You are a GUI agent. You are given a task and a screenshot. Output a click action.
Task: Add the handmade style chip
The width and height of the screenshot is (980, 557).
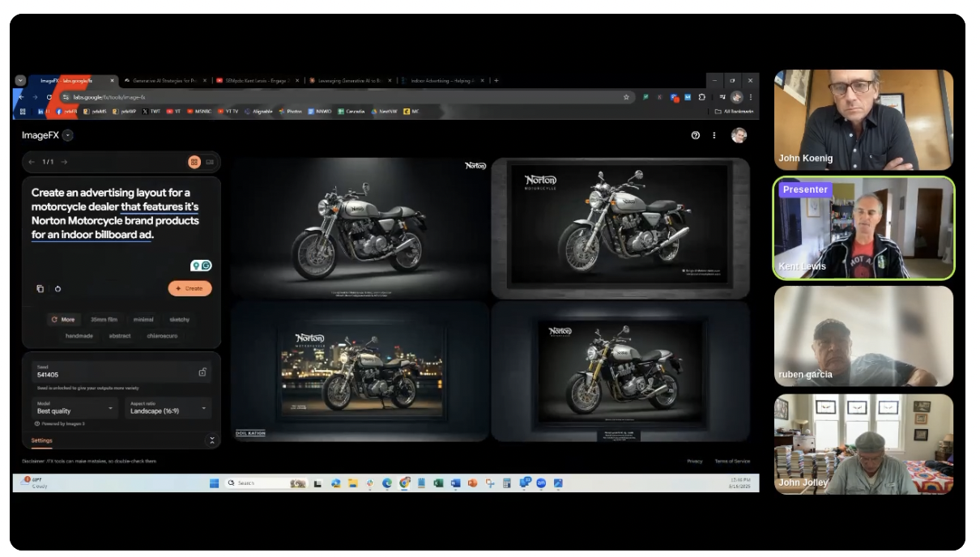[x=79, y=335]
